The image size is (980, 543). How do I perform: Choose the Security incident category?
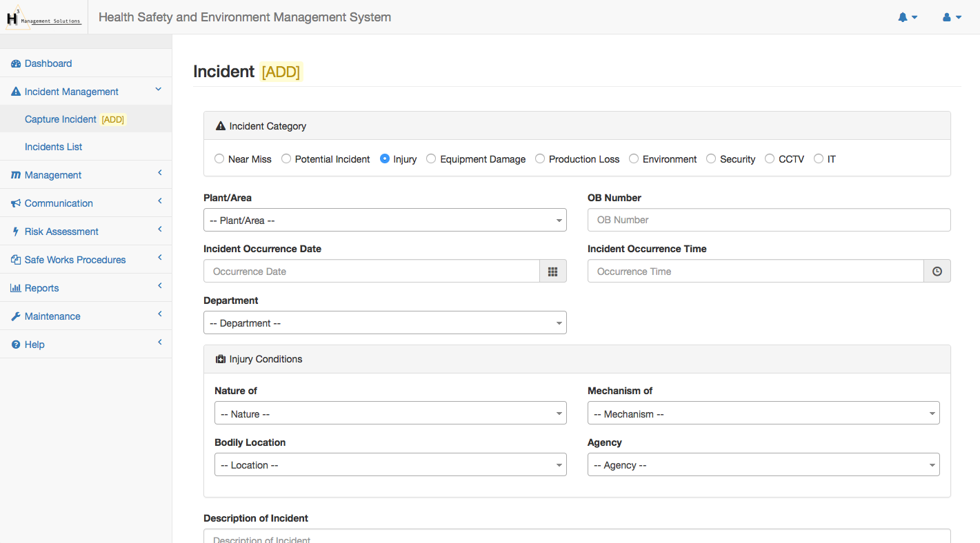[x=711, y=159]
